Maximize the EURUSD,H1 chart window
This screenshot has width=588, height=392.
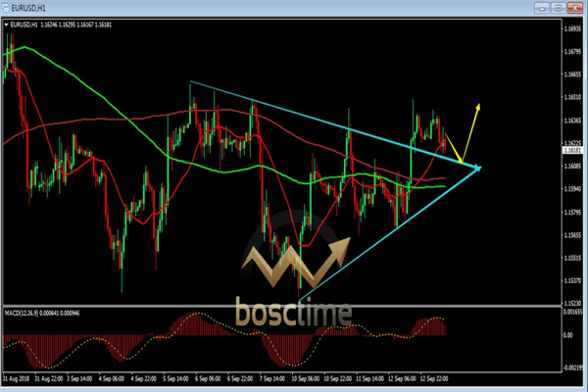558,8
